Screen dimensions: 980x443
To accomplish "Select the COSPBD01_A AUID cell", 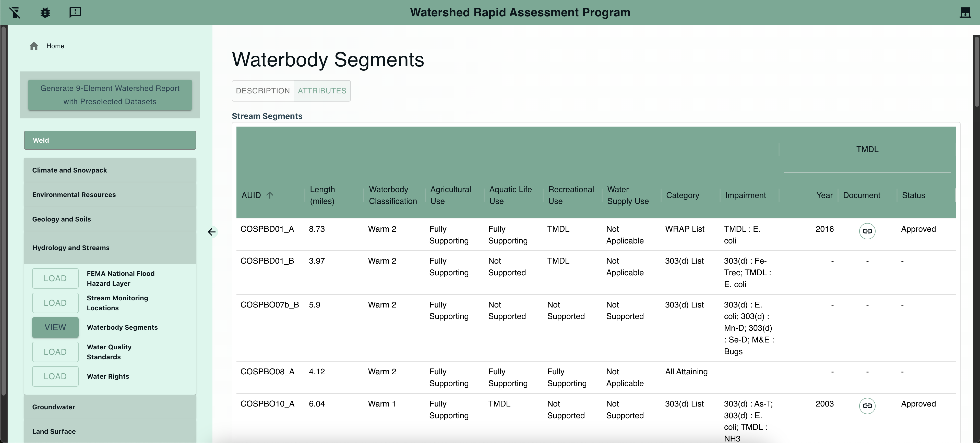I will (x=267, y=229).
